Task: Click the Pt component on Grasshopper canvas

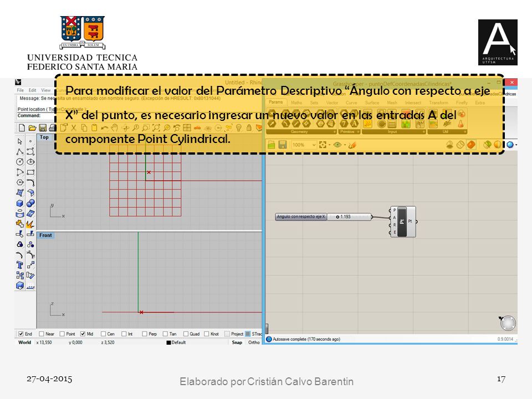Action: pos(403,222)
